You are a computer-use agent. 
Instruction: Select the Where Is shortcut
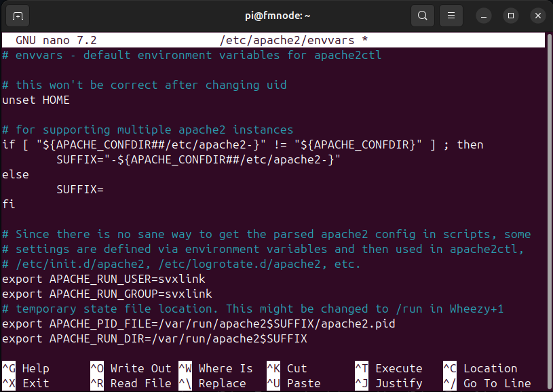225,368
